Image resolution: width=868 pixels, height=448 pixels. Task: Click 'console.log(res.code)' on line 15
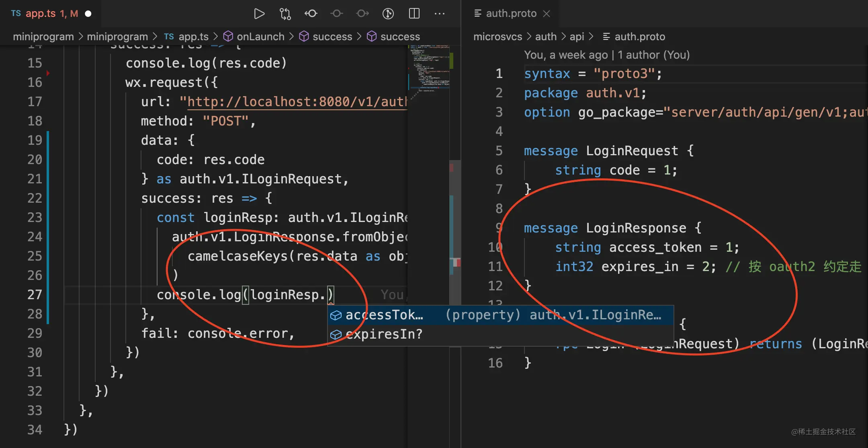[x=206, y=63]
